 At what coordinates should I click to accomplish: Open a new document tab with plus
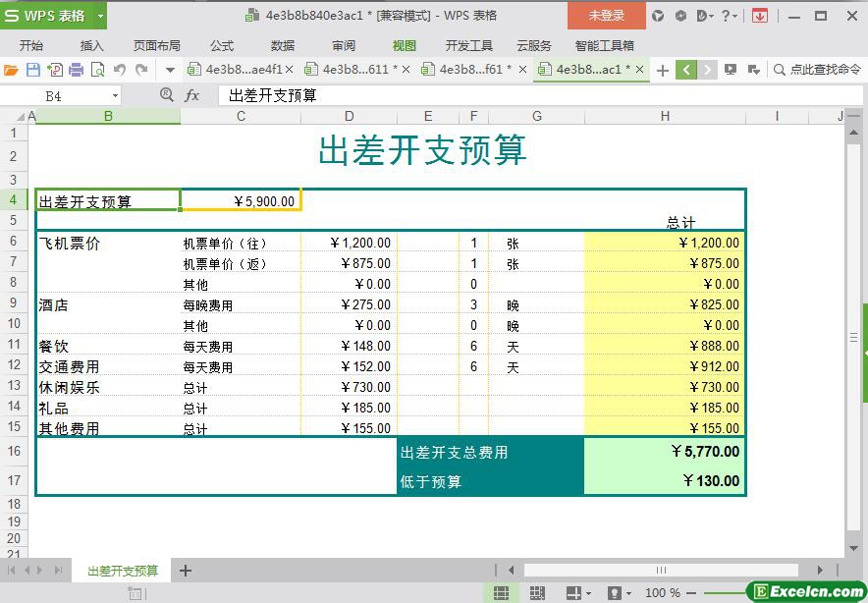click(x=663, y=70)
